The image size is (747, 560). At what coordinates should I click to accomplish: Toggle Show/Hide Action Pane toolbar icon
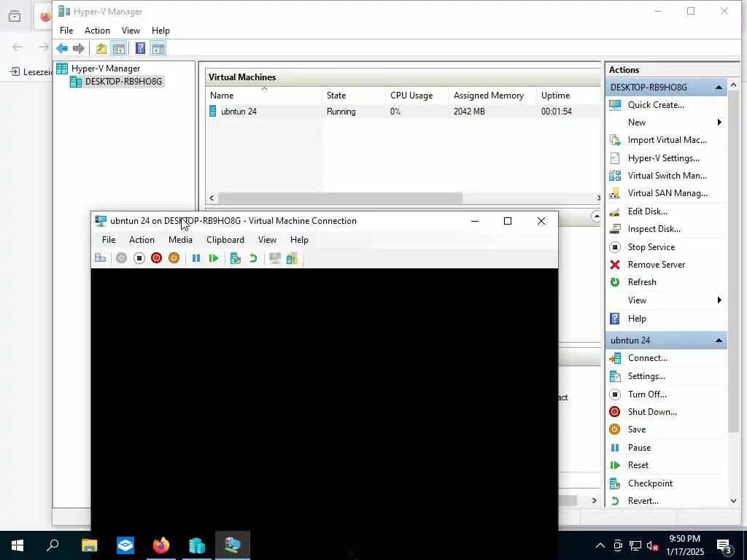pos(158,49)
